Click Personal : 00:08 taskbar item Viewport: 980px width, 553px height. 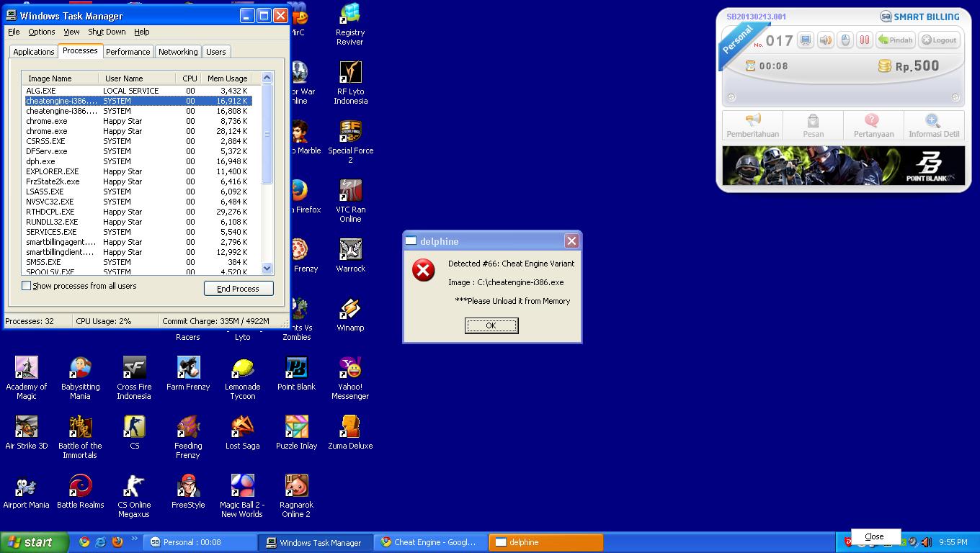tap(200, 542)
